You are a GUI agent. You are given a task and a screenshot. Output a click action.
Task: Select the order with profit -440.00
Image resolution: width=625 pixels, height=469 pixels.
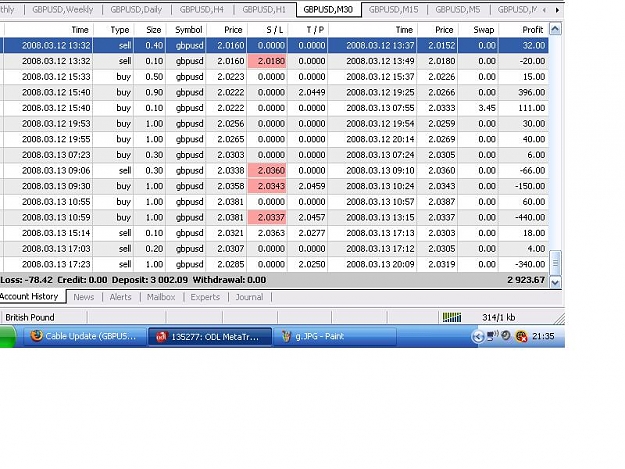pyautogui.click(x=274, y=218)
